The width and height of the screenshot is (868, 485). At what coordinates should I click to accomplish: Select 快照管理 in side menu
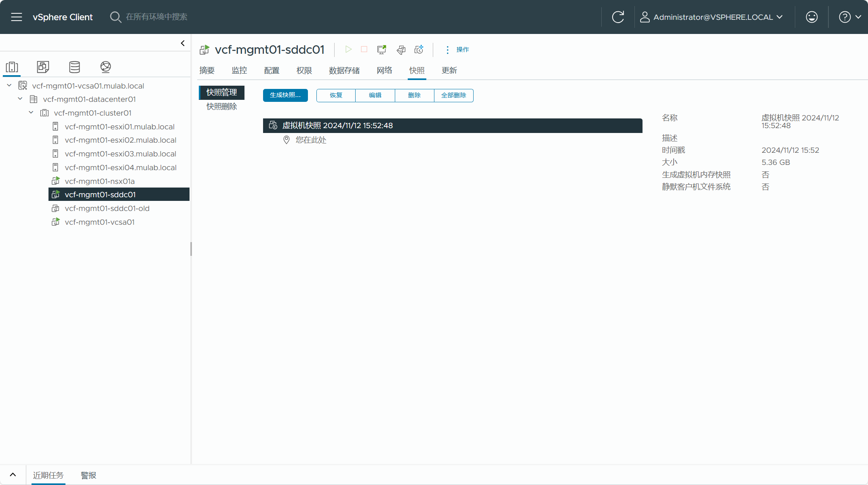coord(221,93)
